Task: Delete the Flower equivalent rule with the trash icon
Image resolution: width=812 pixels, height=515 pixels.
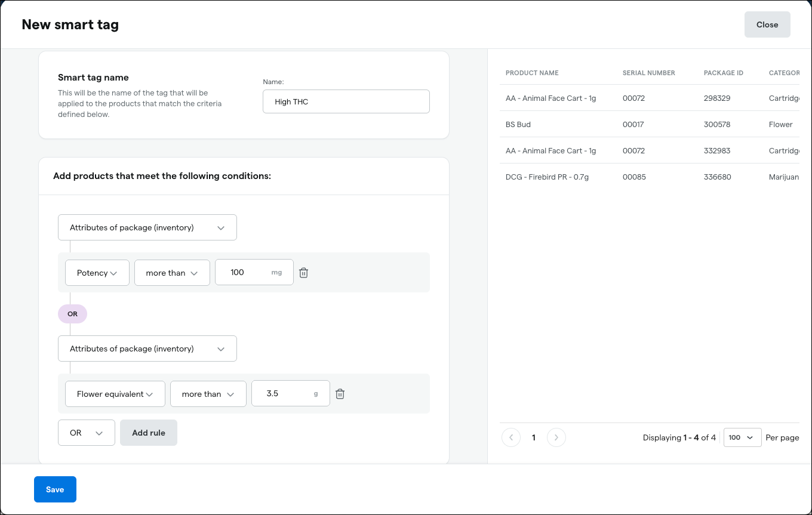Action: pyautogui.click(x=340, y=393)
